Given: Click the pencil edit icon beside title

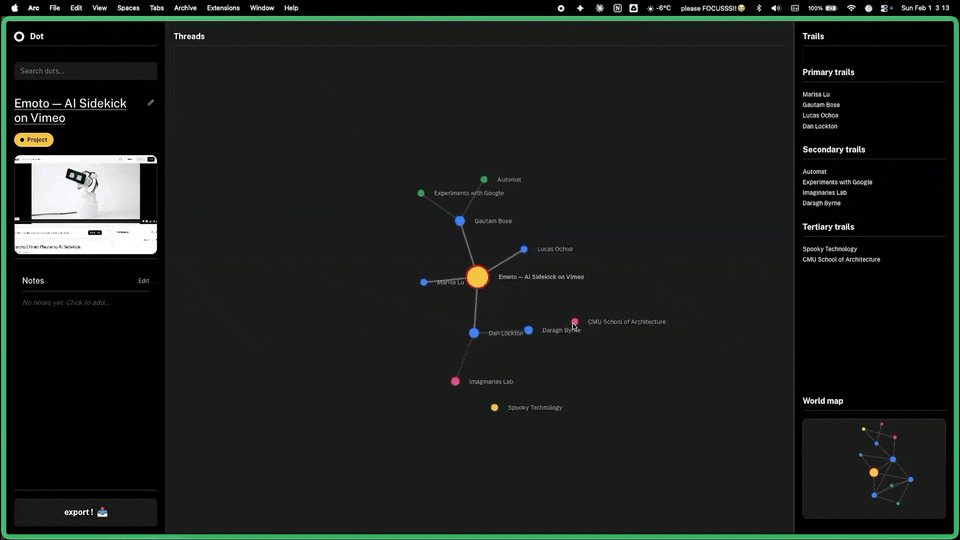Looking at the screenshot, I should tap(151, 102).
